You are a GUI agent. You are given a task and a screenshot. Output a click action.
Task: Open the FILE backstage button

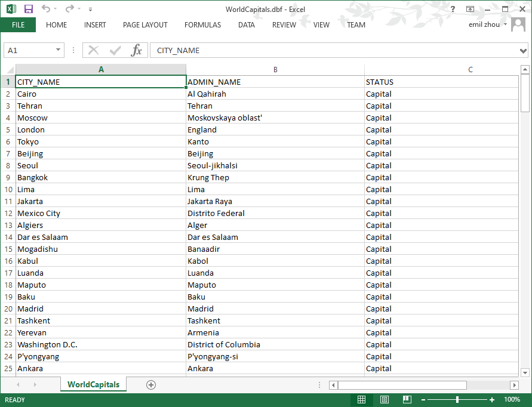(18, 25)
